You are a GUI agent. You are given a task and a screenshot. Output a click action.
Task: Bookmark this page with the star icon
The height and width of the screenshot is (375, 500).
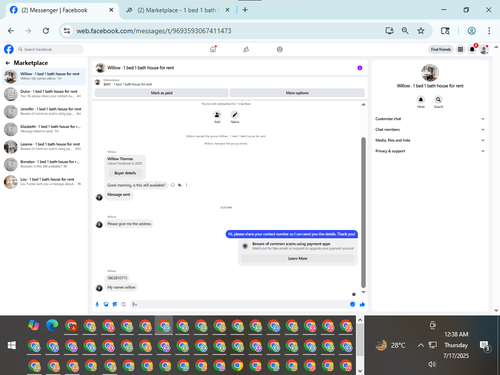click(421, 31)
